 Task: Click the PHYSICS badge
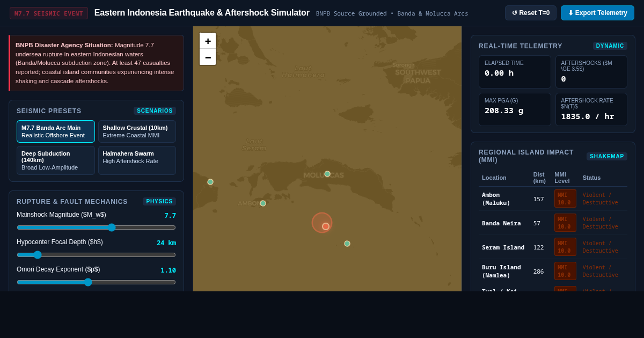coord(159,201)
